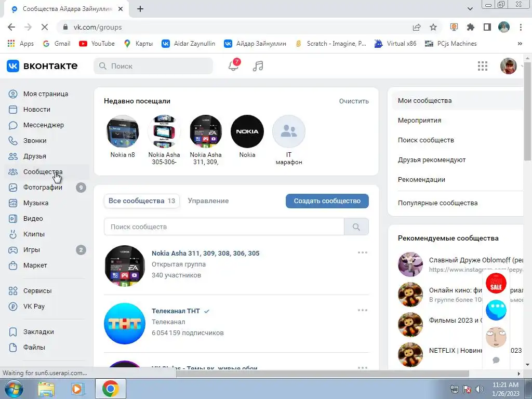Click the Маркет bag icon
This screenshot has height=399, width=532.
13,265
